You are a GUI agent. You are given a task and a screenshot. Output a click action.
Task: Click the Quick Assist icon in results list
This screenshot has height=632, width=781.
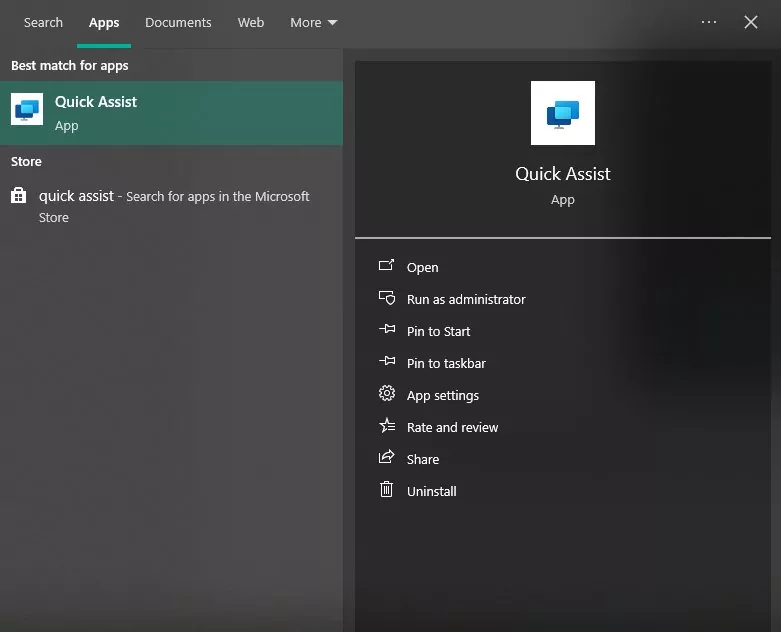pyautogui.click(x=27, y=109)
